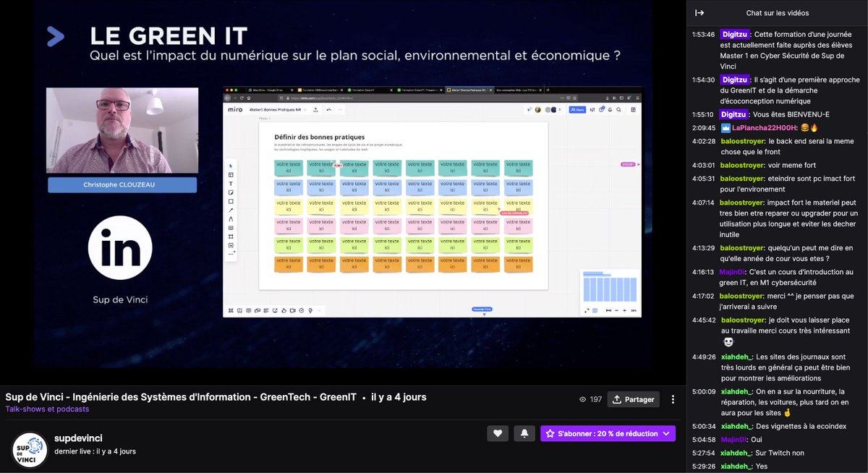Jump to chat timestamp 1:54:30

[x=703, y=80]
